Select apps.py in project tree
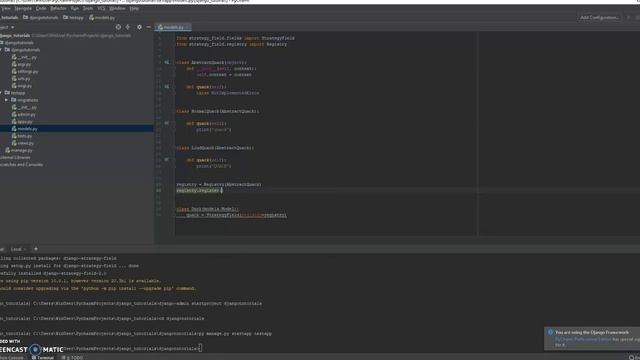Image resolution: width=640 pixels, height=360 pixels. coord(22,122)
